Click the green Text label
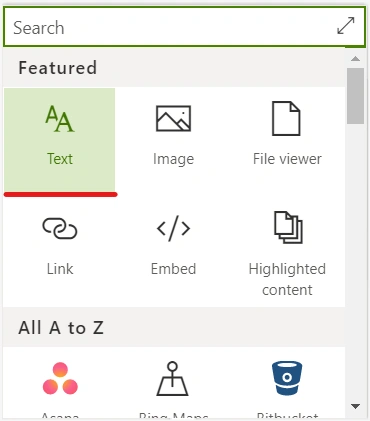This screenshot has height=421, width=370. coord(60,159)
